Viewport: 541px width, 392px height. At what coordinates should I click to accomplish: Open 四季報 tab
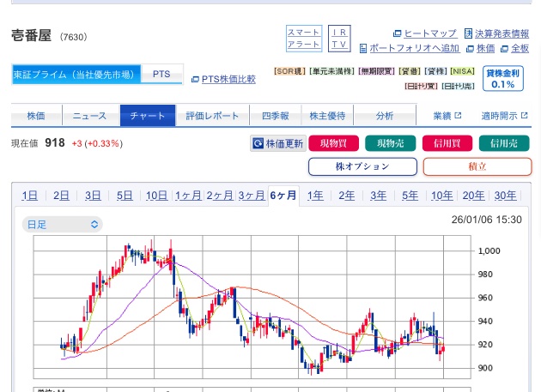(x=276, y=116)
